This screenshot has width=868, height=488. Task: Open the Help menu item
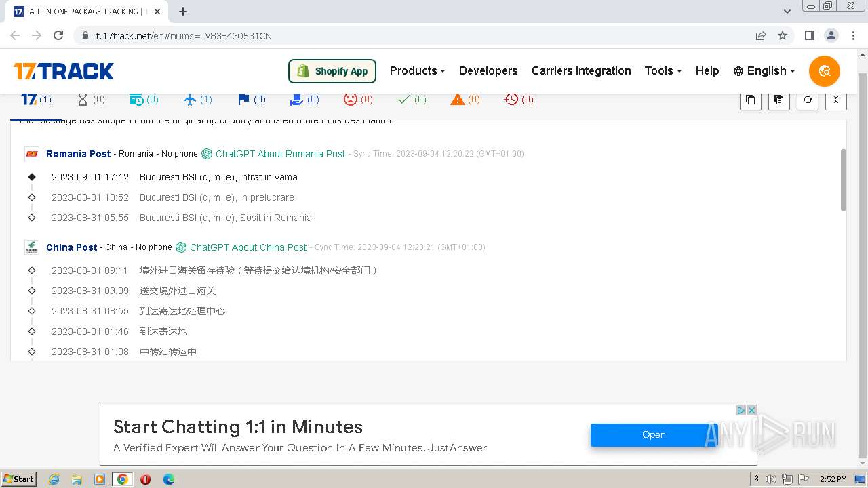707,70
